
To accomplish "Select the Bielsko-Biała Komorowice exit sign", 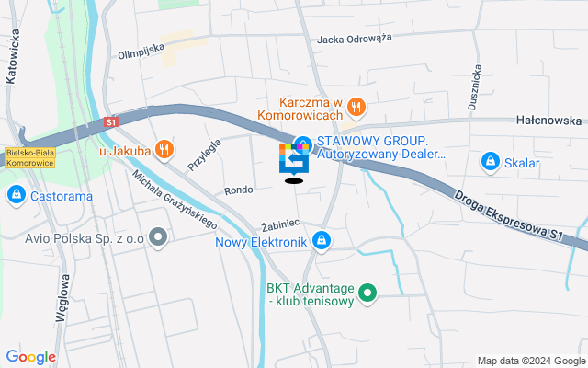I will (30, 157).
